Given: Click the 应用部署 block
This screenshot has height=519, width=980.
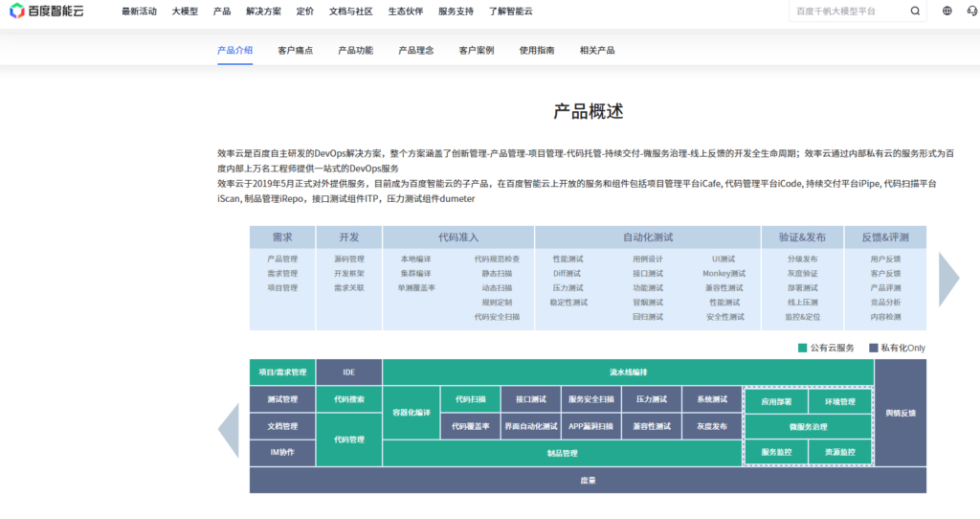Looking at the screenshot, I should click(x=776, y=401).
